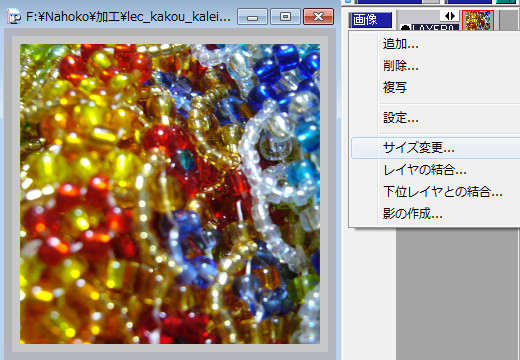Select the red-bordered bead layer thumbnail
520x360 pixels.
478,20
